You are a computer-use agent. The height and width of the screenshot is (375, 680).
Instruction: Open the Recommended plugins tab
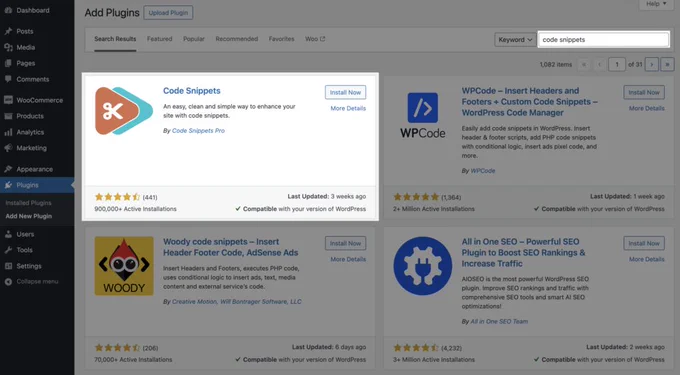tap(237, 39)
